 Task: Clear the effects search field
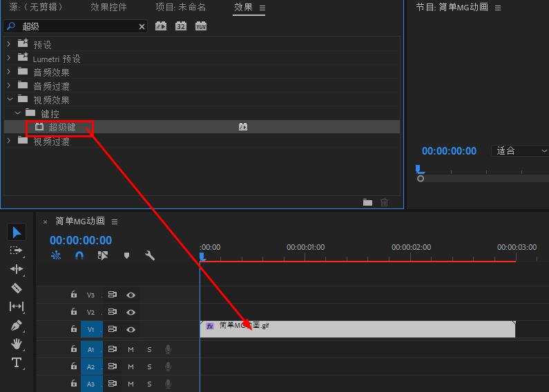point(142,26)
